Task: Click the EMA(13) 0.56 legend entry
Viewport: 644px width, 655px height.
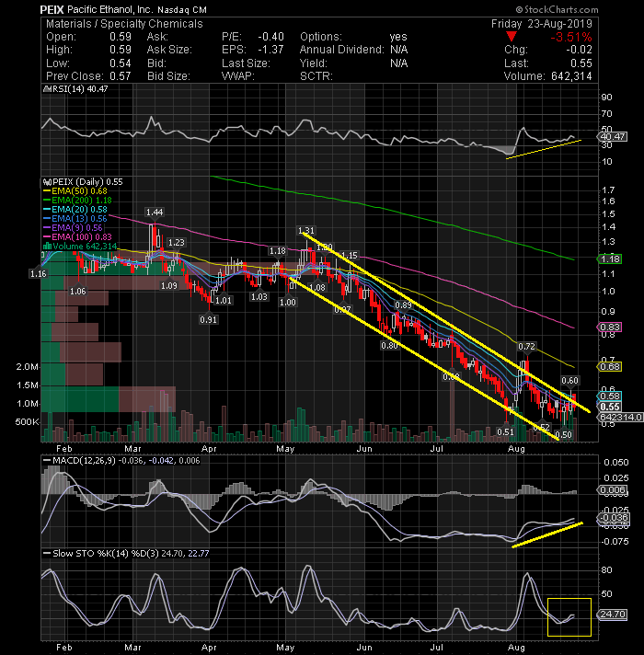Action: tap(79, 219)
